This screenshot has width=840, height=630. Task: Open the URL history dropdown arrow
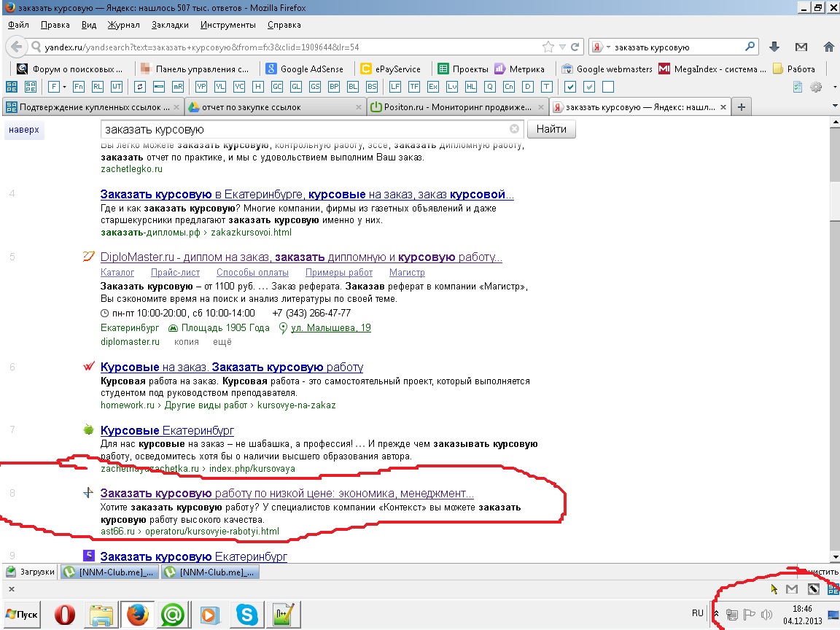(x=562, y=47)
